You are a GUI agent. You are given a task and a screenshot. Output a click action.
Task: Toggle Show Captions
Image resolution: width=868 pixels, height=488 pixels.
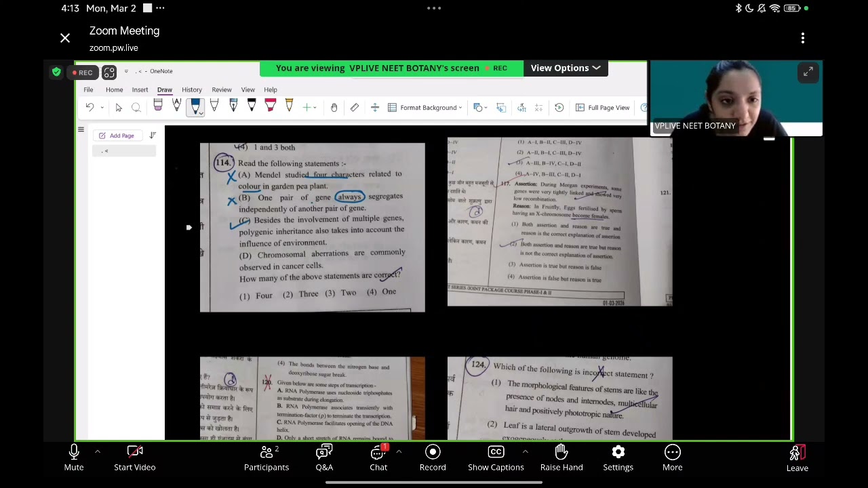point(496,457)
